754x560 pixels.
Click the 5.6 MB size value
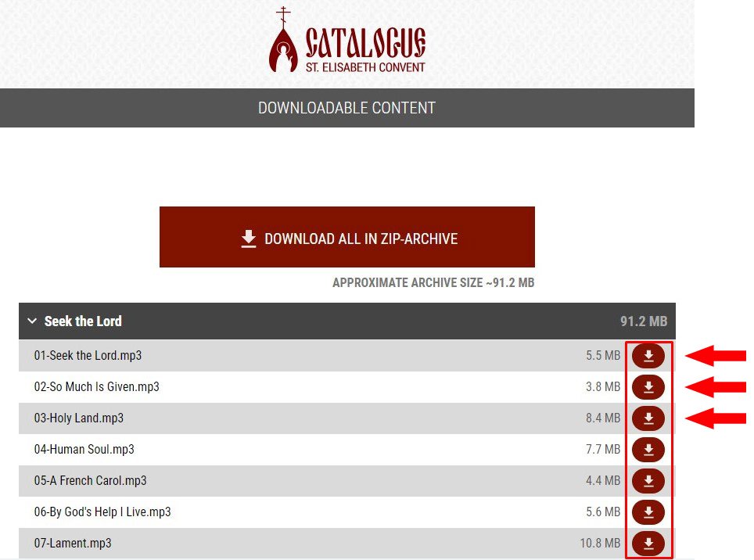point(603,512)
